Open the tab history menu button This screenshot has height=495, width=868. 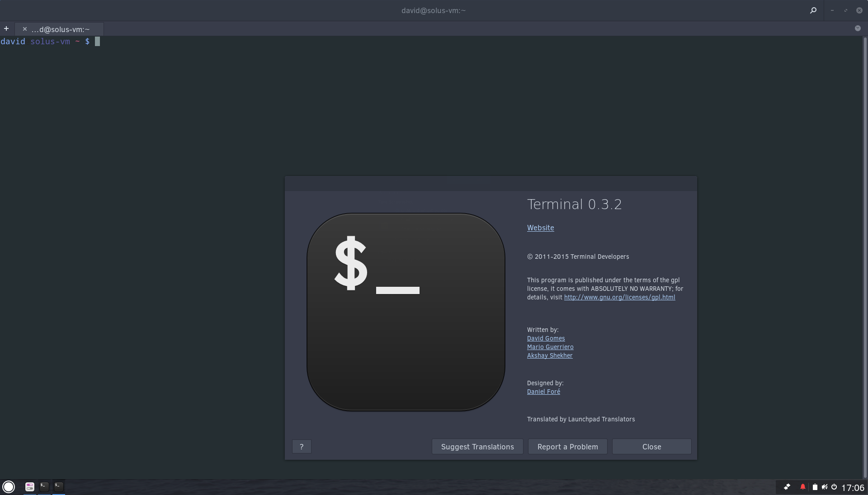click(x=858, y=28)
